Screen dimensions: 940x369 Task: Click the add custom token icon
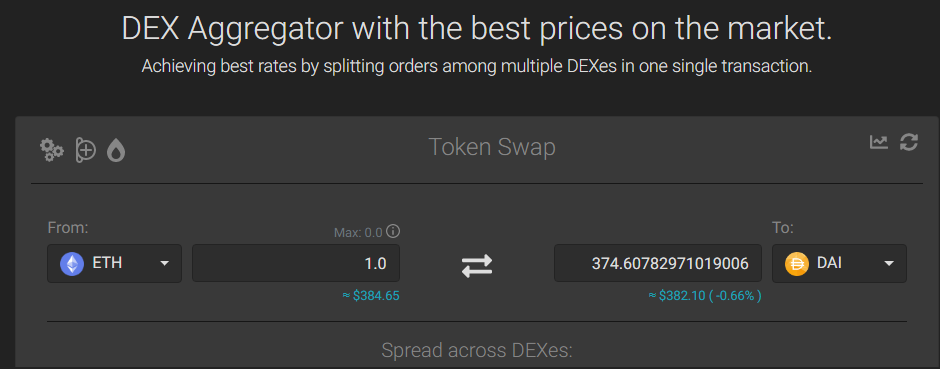pyautogui.click(x=85, y=150)
